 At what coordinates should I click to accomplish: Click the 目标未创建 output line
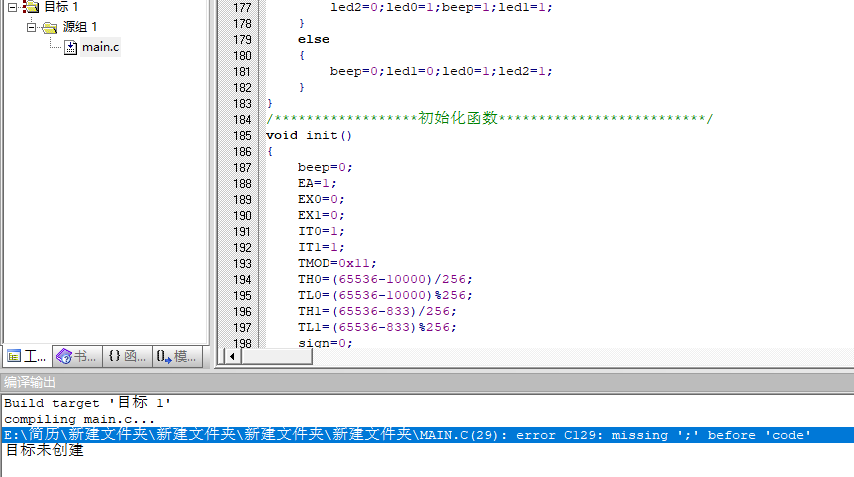pyautogui.click(x=44, y=451)
